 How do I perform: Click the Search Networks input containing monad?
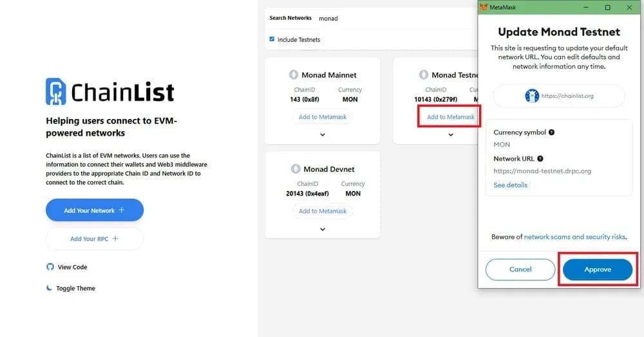tap(396, 19)
